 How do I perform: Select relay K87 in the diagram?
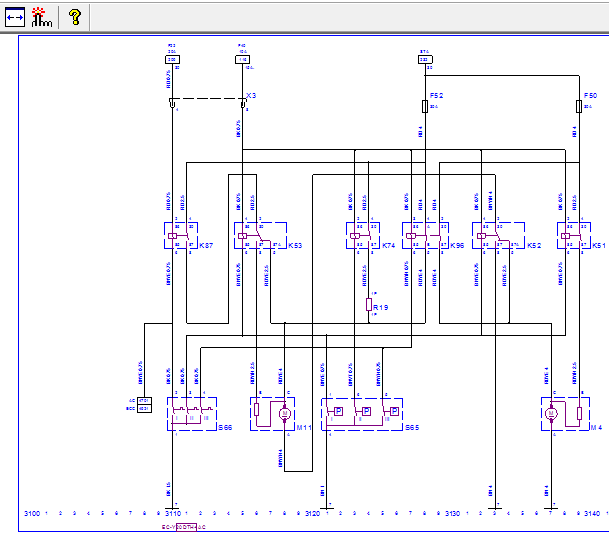click(181, 235)
